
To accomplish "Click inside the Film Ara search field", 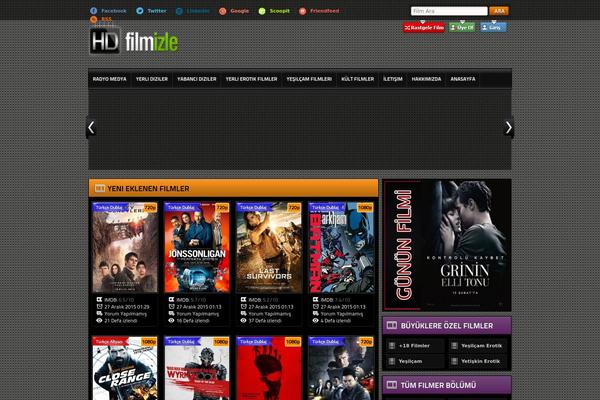I will coord(449,11).
